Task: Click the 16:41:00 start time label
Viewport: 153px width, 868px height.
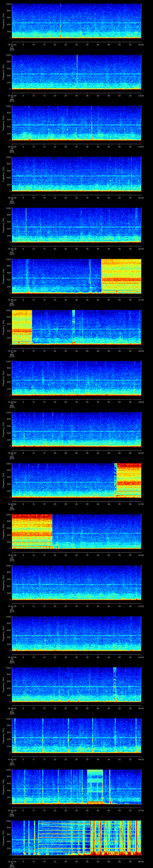Action: (12, 555)
